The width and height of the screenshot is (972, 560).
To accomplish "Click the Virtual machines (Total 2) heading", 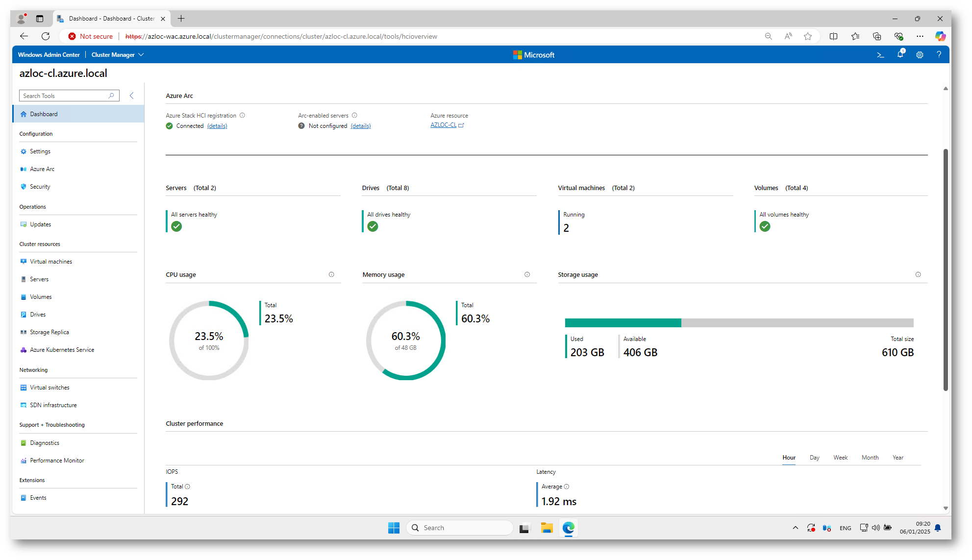I will 596,188.
